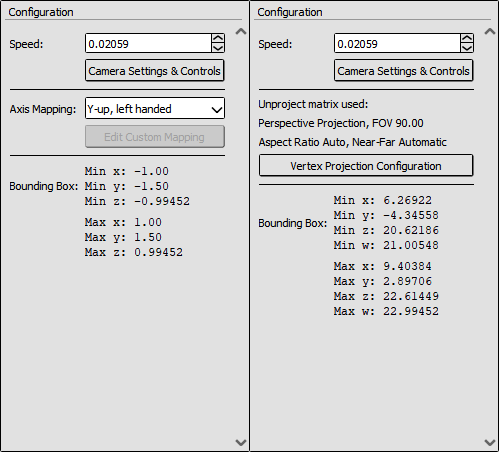The image size is (499, 452).
Task: Open Vertex Projection Configuration
Action: point(366,165)
